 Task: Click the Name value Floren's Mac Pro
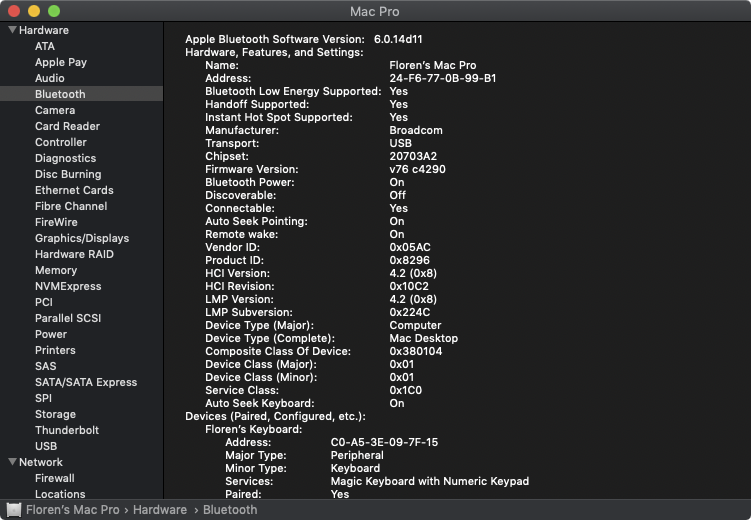[x=432, y=65]
